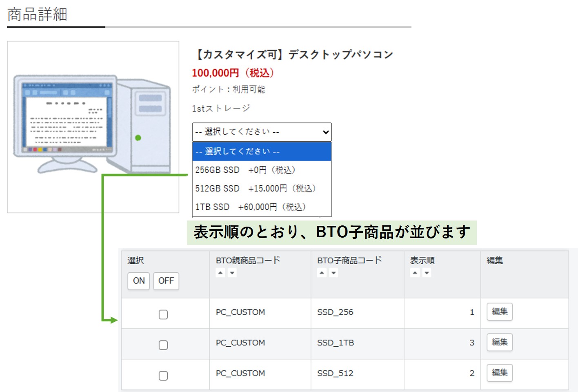Sort BTO親商品コード ascending arrow
578x392 pixels.
click(220, 273)
